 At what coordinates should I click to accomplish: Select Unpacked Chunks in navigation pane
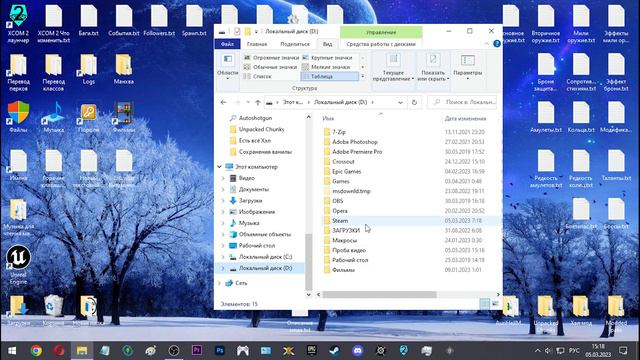pos(261,129)
